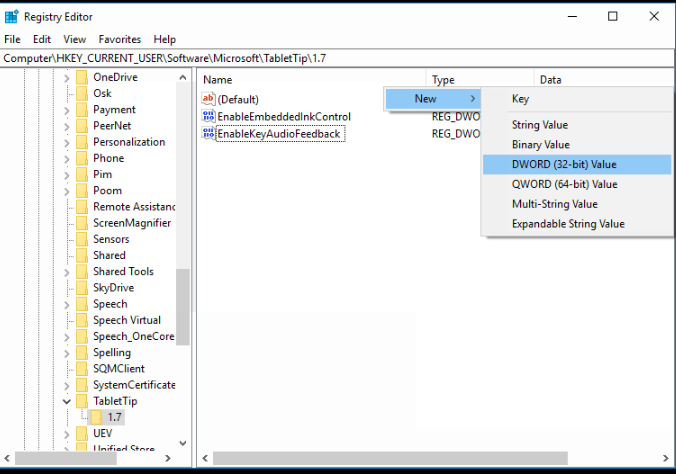Screen dimensions: 676x474
Task: Choose Expandable String Value from submenu
Action: (x=577, y=224)
